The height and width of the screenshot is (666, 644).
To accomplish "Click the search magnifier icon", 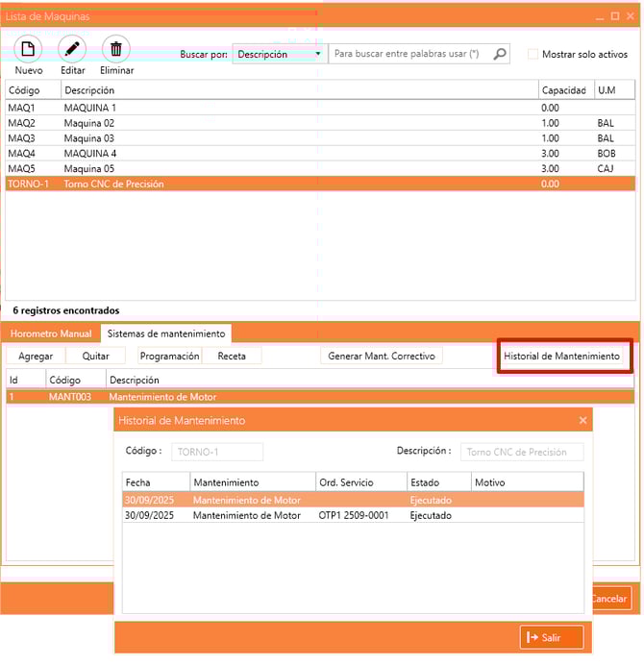I will coord(499,55).
